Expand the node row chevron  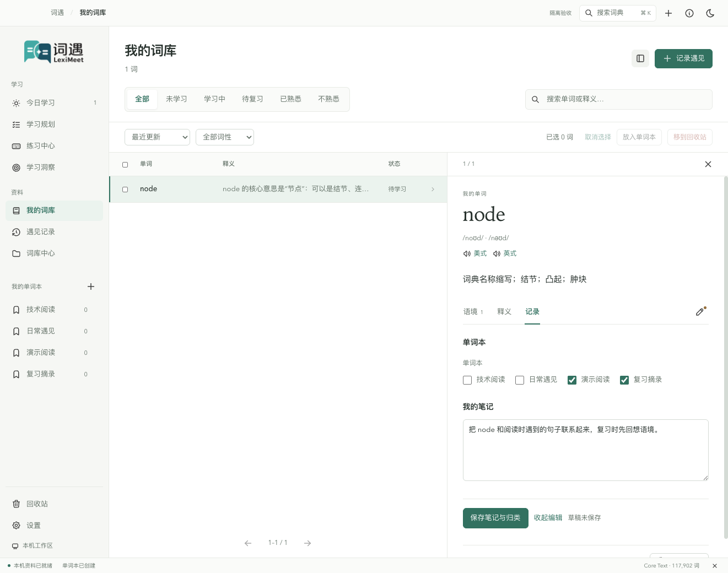(x=433, y=190)
